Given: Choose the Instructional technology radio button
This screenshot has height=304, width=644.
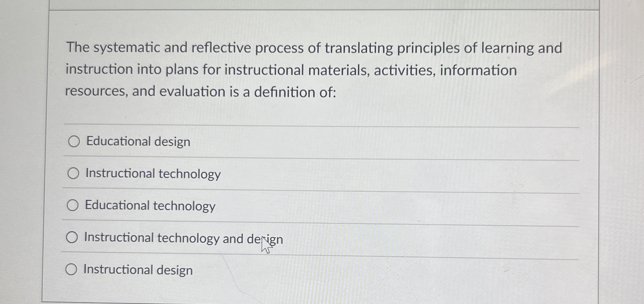Looking at the screenshot, I should coord(73,174).
